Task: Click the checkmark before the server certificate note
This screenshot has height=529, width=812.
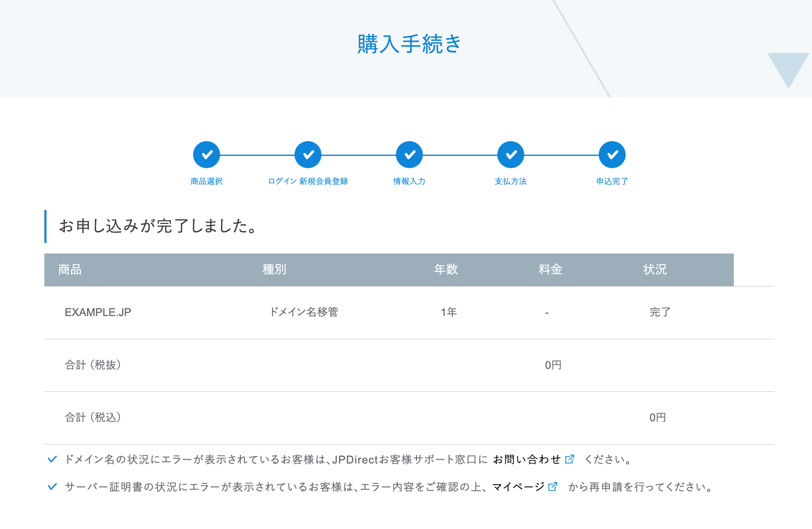Action: [52, 486]
